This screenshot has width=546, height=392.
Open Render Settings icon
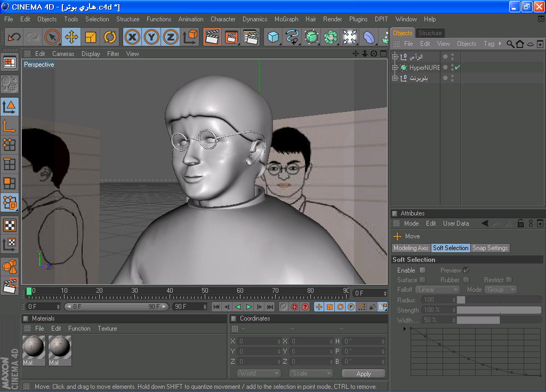[x=251, y=37]
